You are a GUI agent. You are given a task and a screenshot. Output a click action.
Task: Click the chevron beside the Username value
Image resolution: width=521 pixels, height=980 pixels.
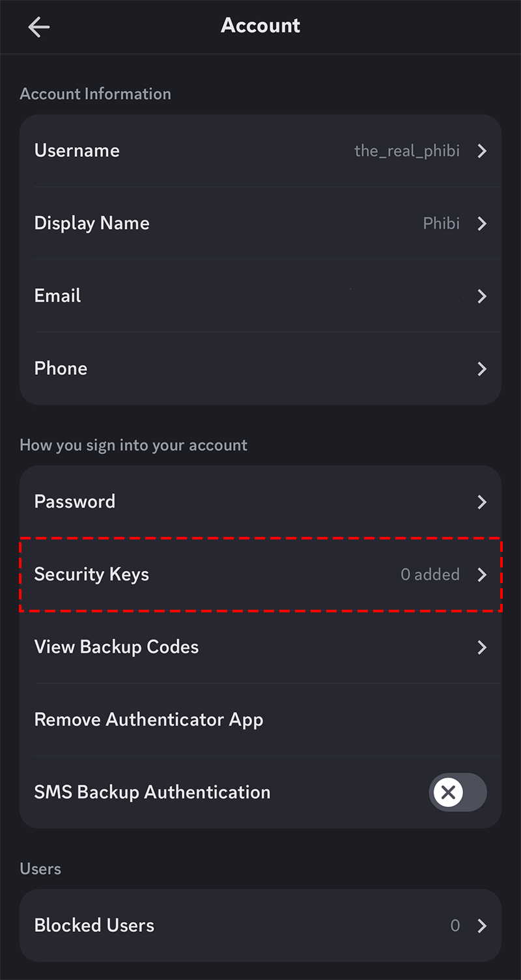coord(482,151)
